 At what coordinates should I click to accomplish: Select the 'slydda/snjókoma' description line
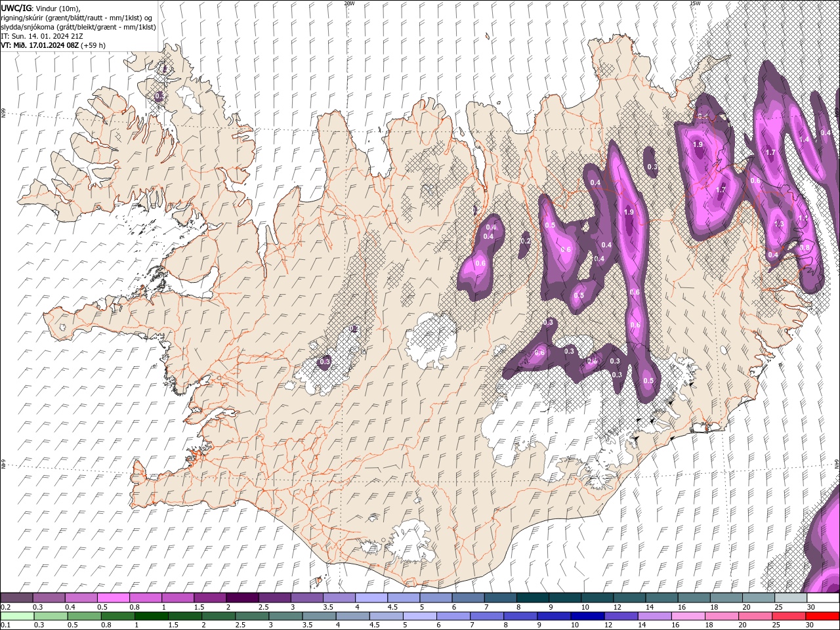click(x=78, y=27)
